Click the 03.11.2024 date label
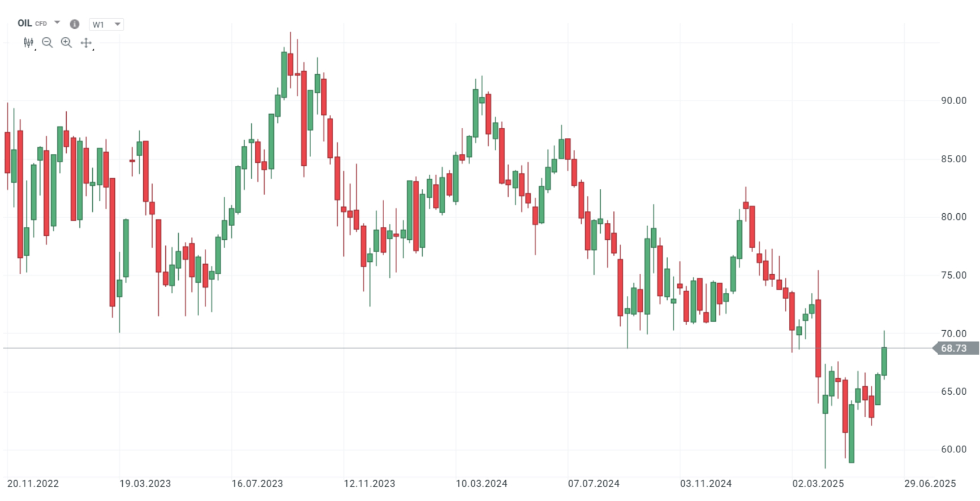980x501 pixels. click(706, 483)
